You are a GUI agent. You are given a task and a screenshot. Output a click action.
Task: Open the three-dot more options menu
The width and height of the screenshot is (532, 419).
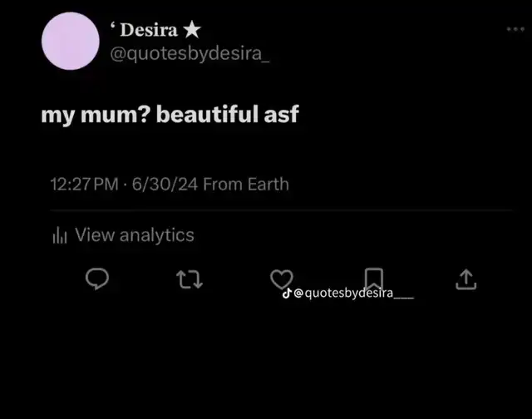pyautogui.click(x=515, y=29)
